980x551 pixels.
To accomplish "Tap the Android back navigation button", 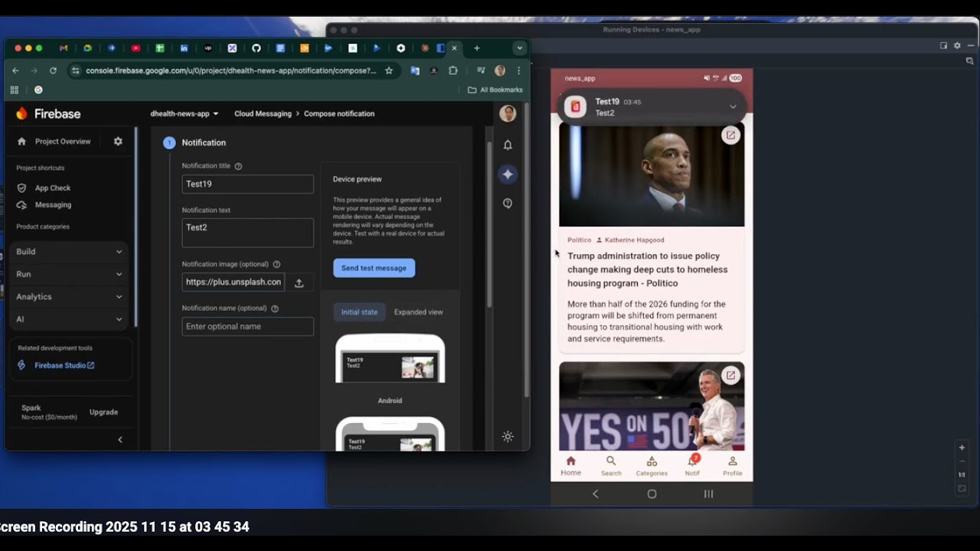I will coord(596,494).
